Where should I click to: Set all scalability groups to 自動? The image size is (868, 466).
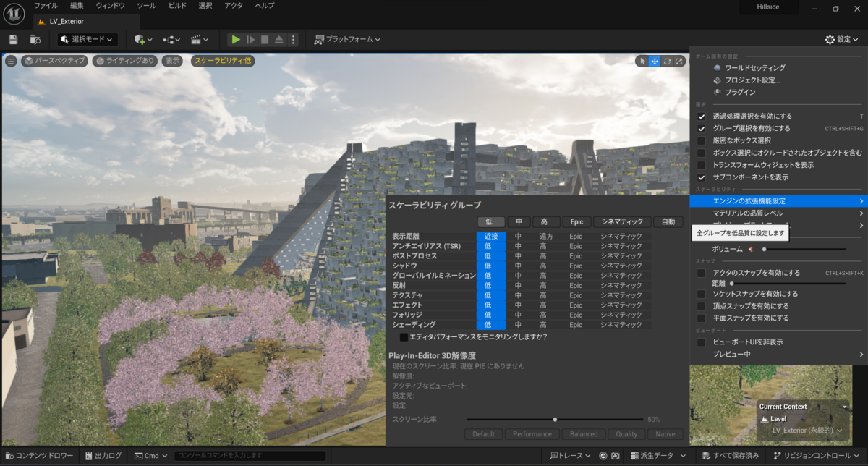pyautogui.click(x=668, y=221)
